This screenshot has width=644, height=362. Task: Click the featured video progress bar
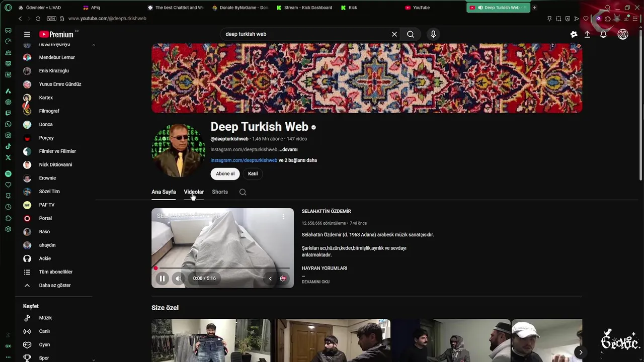(222, 268)
